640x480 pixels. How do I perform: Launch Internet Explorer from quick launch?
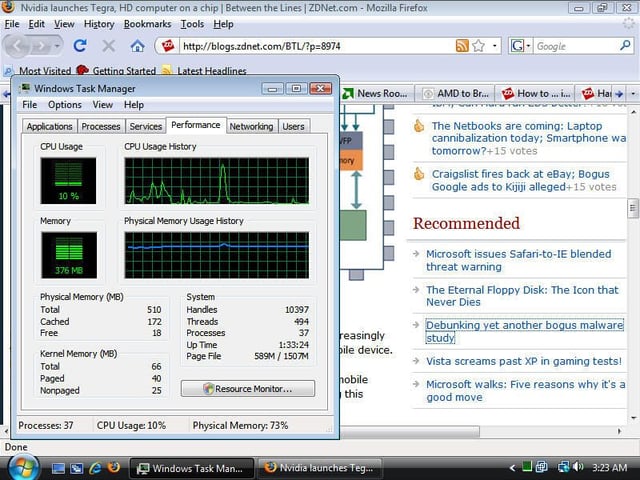(95, 468)
